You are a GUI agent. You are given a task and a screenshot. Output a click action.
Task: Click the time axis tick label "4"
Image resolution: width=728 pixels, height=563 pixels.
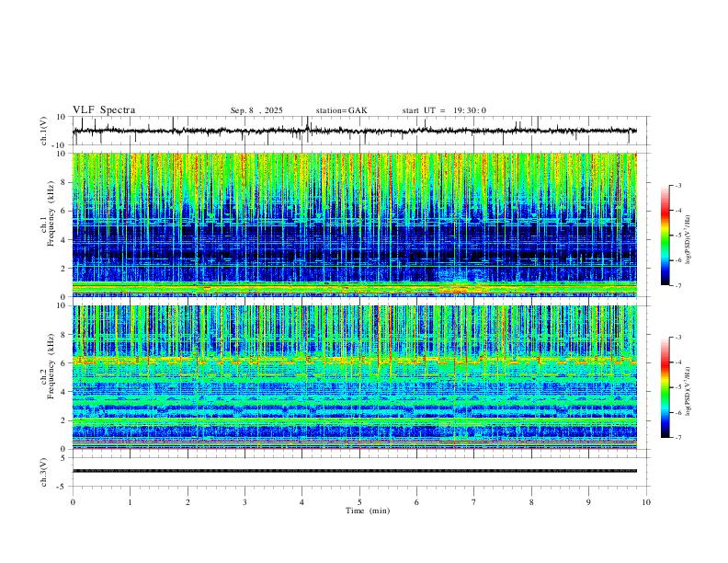pyautogui.click(x=301, y=502)
